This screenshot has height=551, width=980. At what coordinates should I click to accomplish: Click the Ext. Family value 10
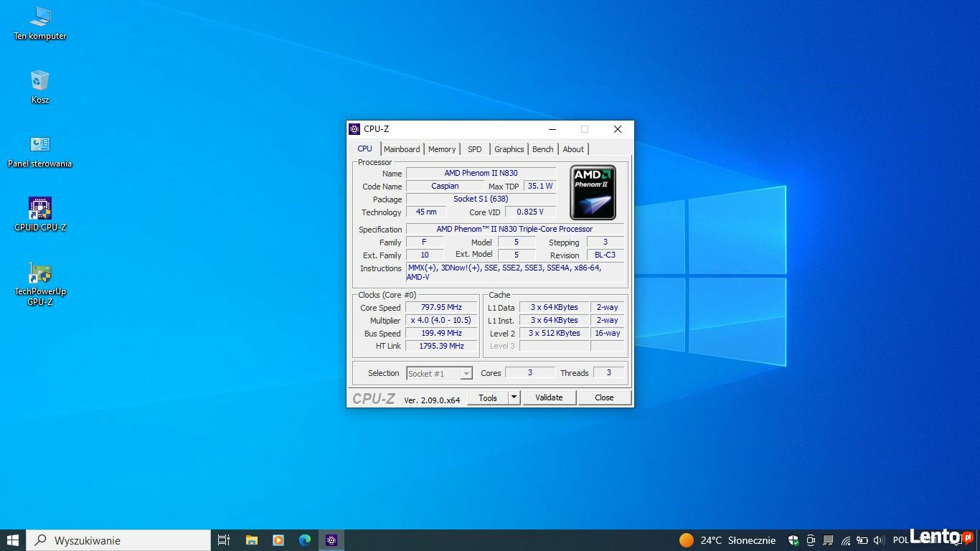425,255
